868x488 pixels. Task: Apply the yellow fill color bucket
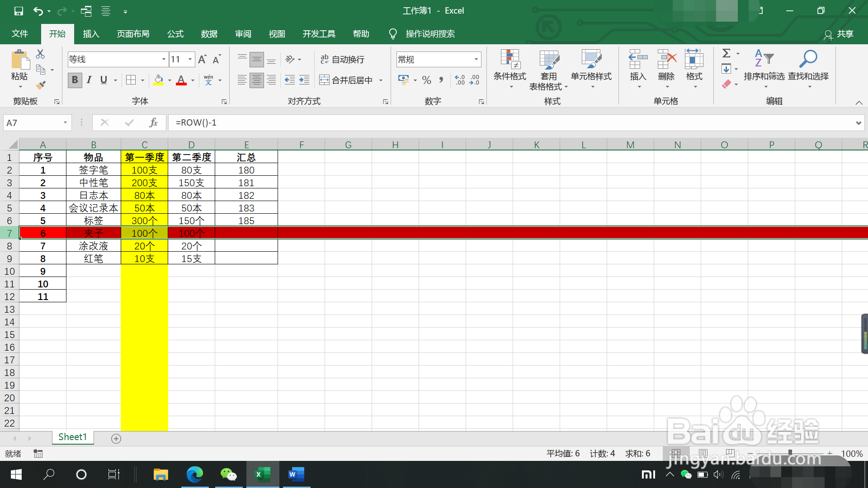coord(158,80)
